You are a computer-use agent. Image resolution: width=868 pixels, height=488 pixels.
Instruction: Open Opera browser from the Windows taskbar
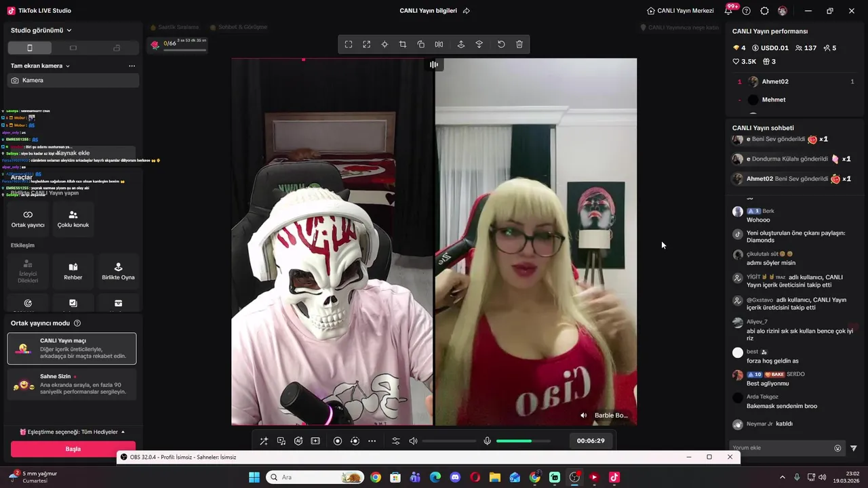point(475,477)
